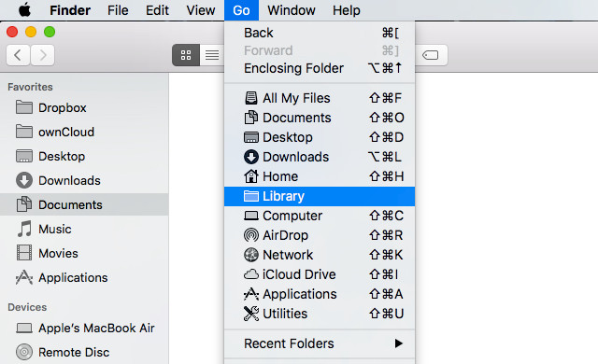Click the ownCloud folder icon in sidebar

pos(24,132)
